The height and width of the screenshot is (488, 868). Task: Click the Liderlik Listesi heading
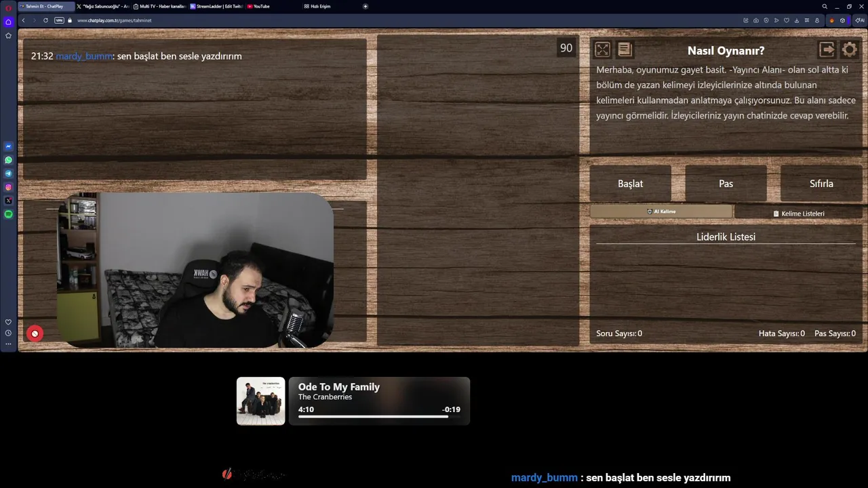tap(726, 237)
